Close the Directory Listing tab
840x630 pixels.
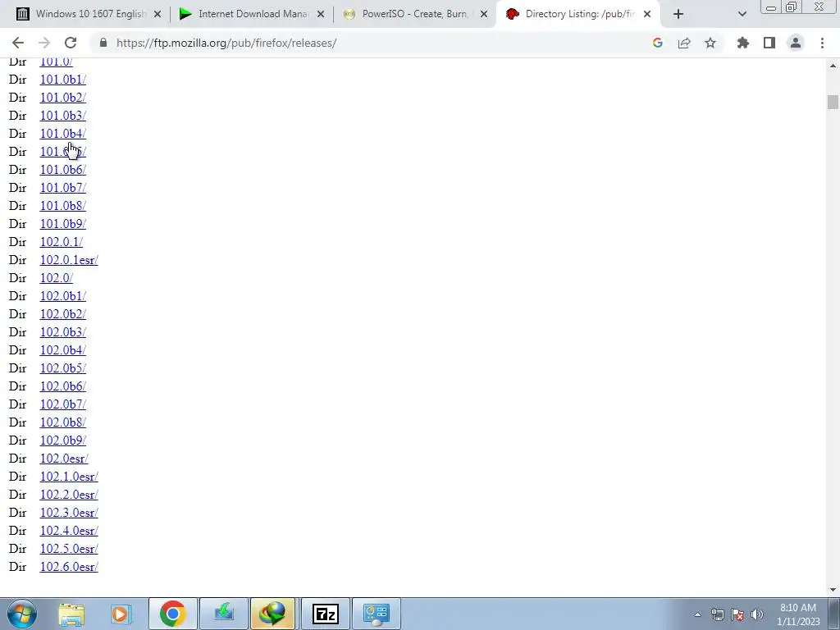[647, 14]
